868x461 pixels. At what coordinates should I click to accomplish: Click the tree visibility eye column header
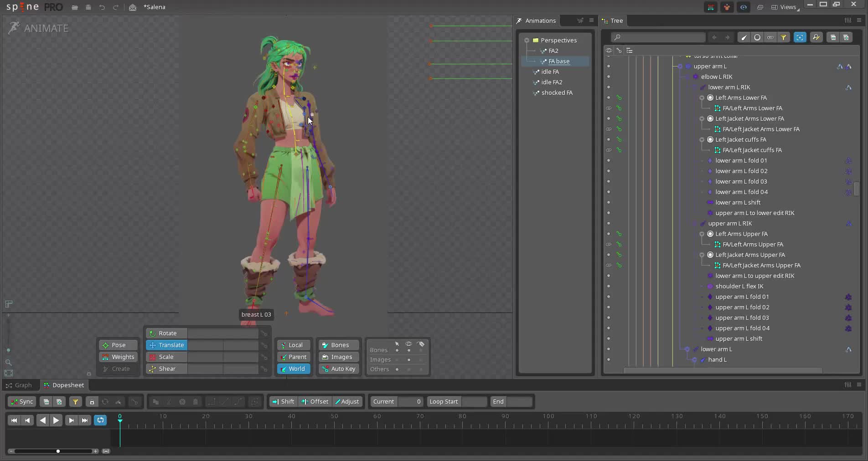(609, 51)
